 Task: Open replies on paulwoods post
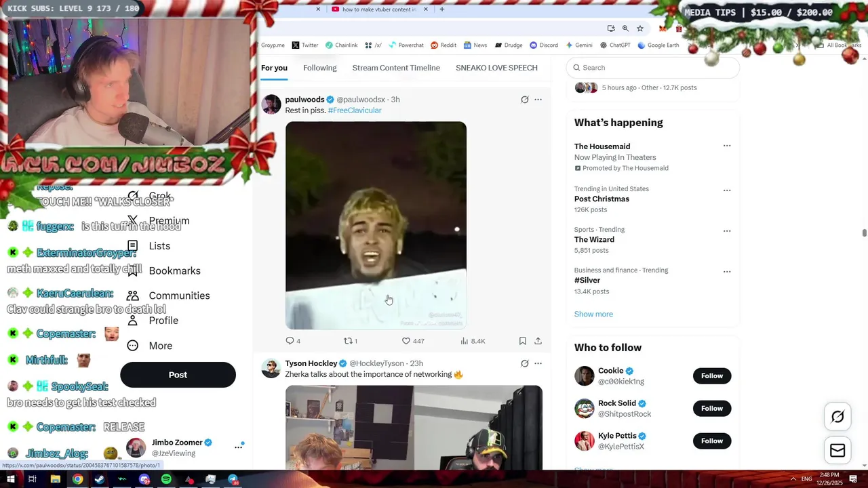click(x=290, y=341)
